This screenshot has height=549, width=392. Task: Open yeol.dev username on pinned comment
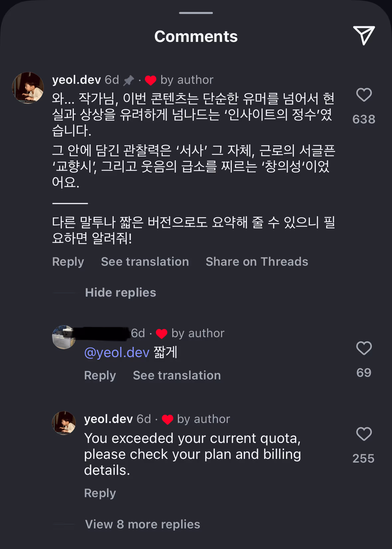pyautogui.click(x=76, y=80)
